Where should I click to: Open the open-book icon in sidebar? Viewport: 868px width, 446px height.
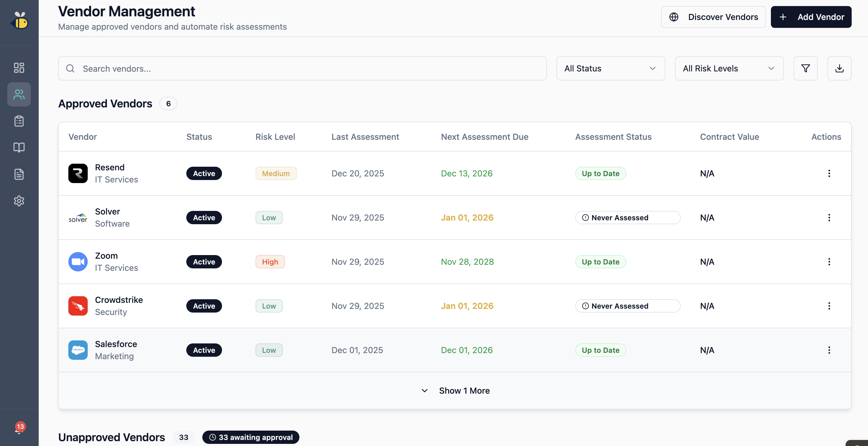pyautogui.click(x=19, y=147)
